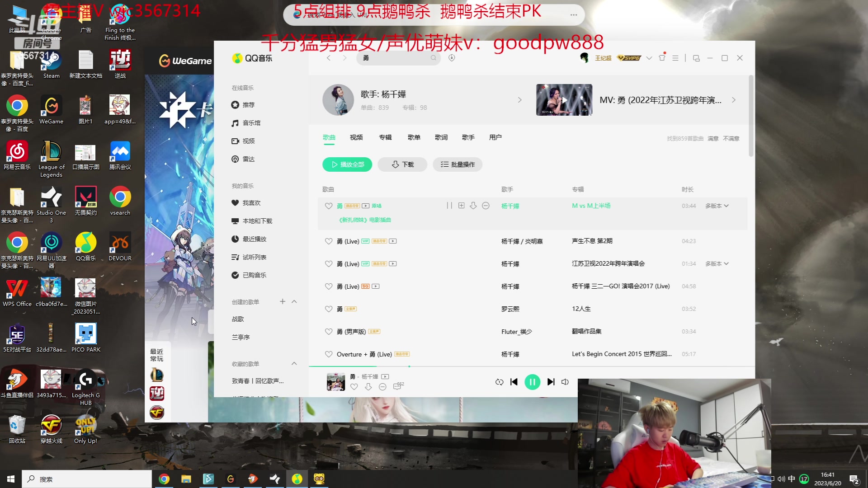Switch QQ Music to mini mode
868x488 pixels.
696,58
